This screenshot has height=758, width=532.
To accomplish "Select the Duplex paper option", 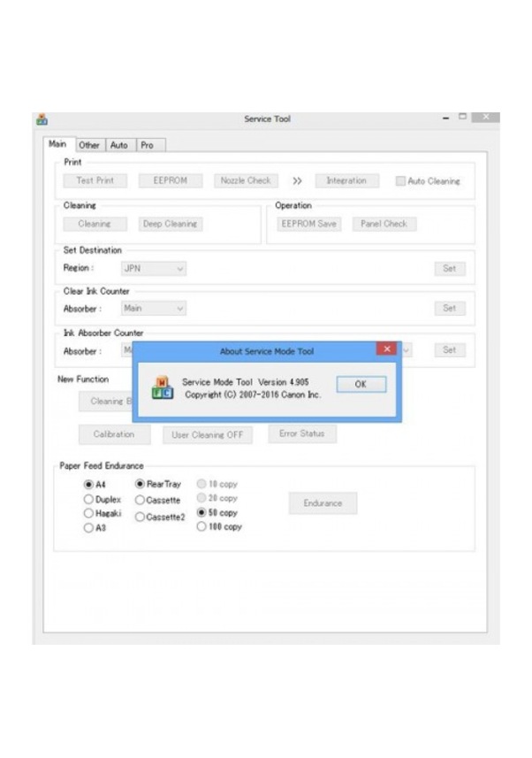I will (x=88, y=500).
